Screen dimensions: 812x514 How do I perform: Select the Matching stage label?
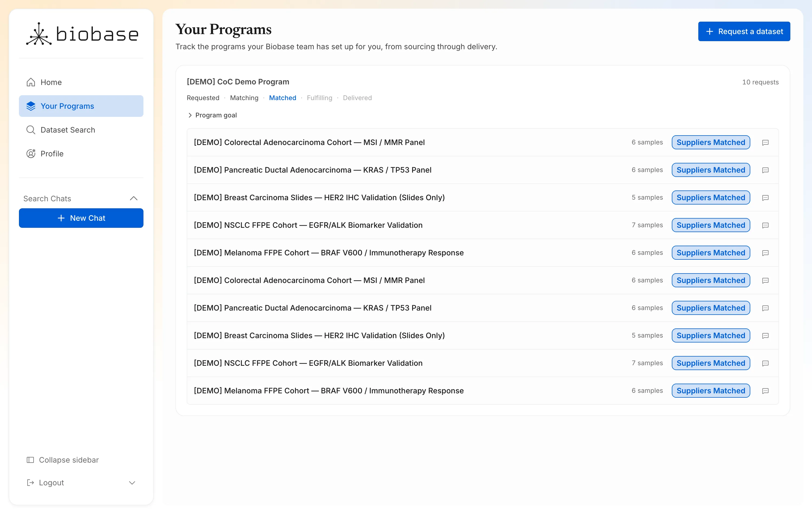[x=244, y=98]
